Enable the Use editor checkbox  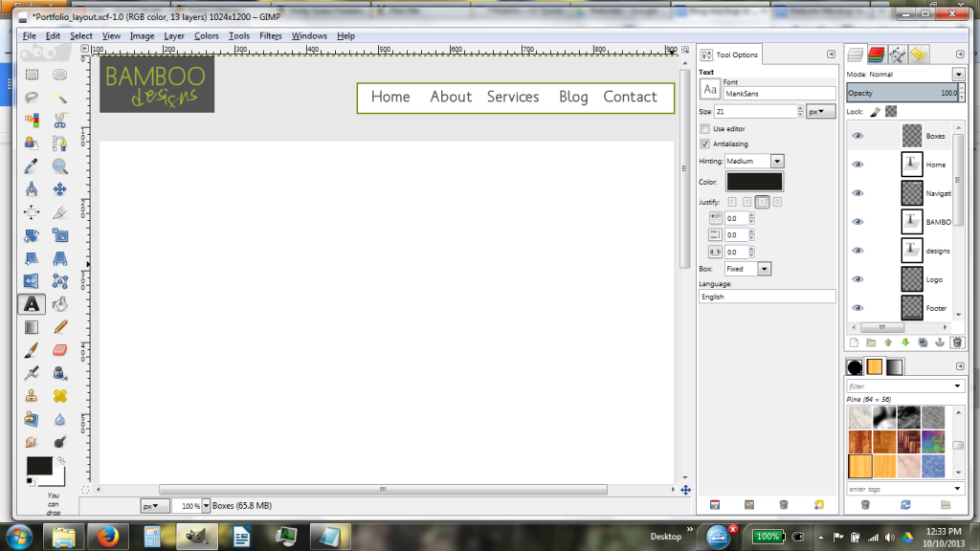[x=707, y=128]
